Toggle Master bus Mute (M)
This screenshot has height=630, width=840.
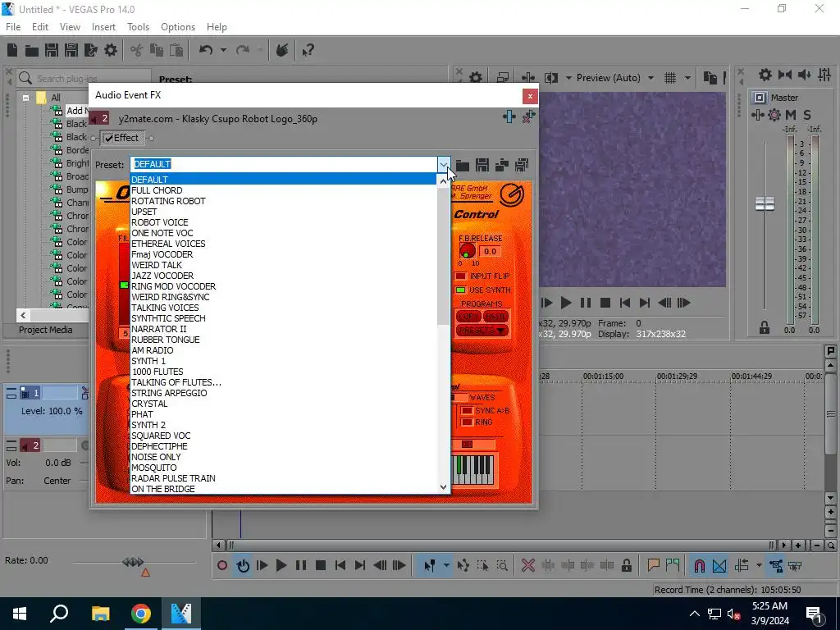click(x=791, y=115)
